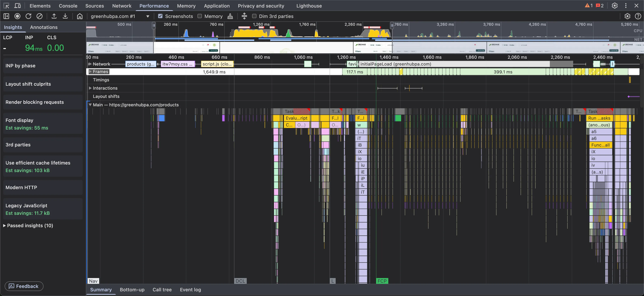Click the issues count flag icon
The image size is (644, 296).
tap(600, 6)
